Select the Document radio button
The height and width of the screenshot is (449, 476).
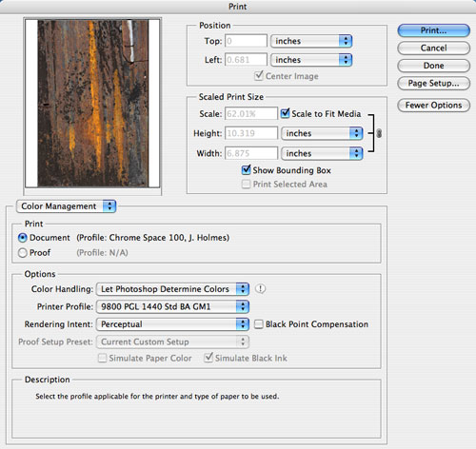point(23,238)
